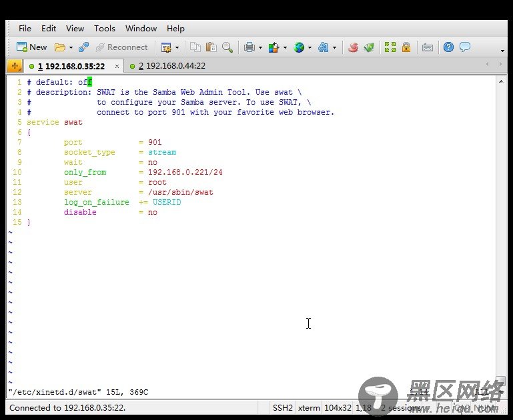Click the globe encoding icon
This screenshot has width=513, height=420.
click(299, 47)
